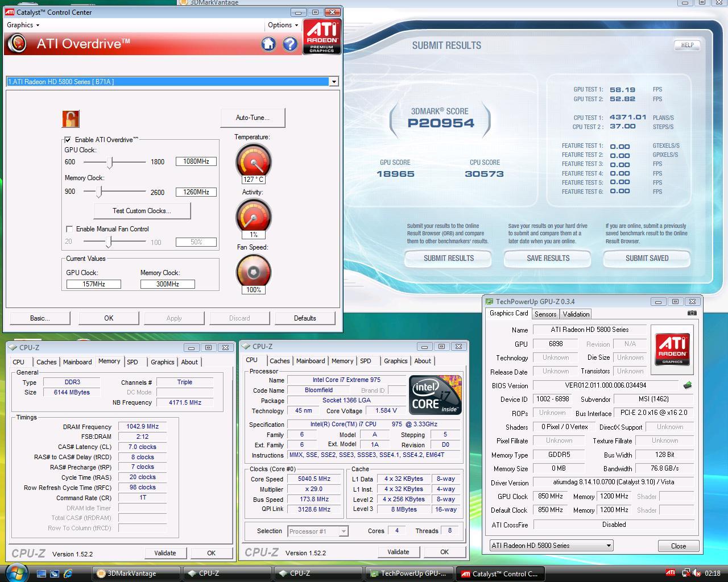Click the volume tray icon
728x582 pixels.
(696, 573)
